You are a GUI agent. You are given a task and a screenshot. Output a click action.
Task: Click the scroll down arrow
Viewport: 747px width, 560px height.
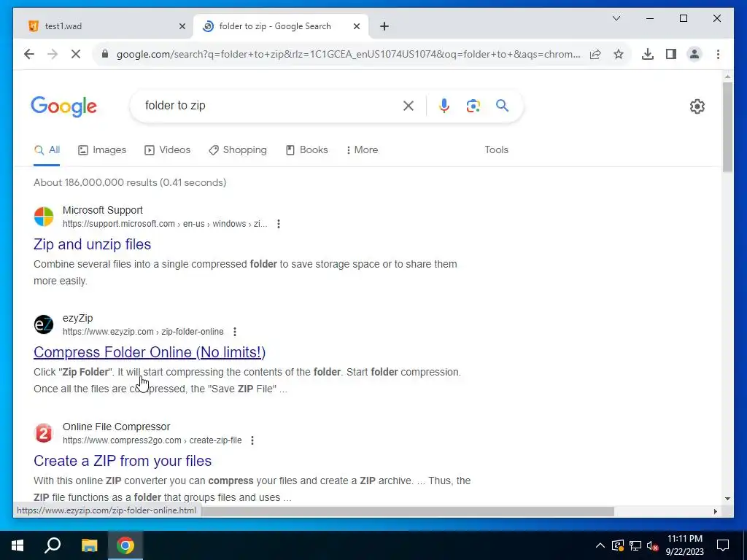727,499
